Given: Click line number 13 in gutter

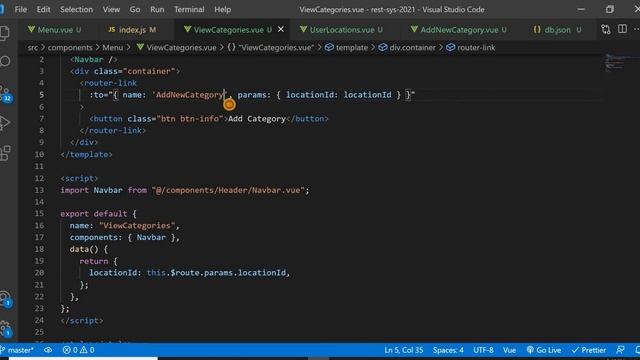Looking at the screenshot, I should click(39, 190).
